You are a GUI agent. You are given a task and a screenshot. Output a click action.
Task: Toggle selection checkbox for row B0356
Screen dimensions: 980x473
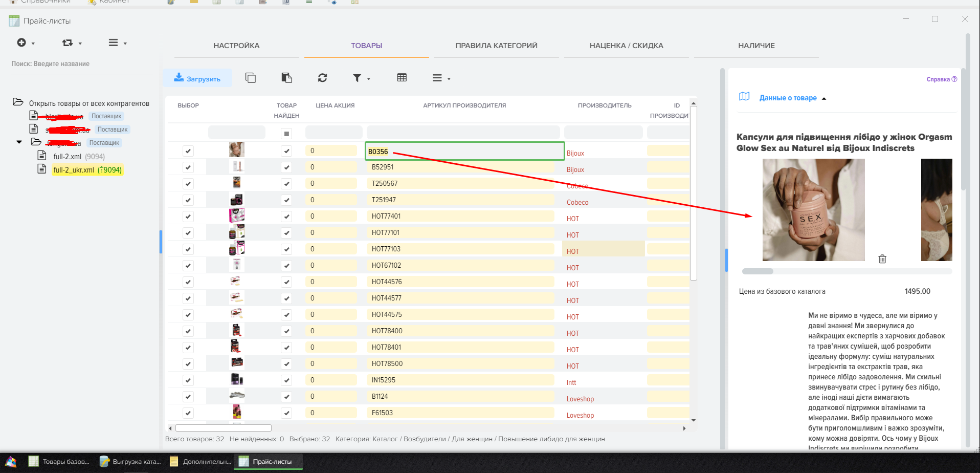pos(188,151)
